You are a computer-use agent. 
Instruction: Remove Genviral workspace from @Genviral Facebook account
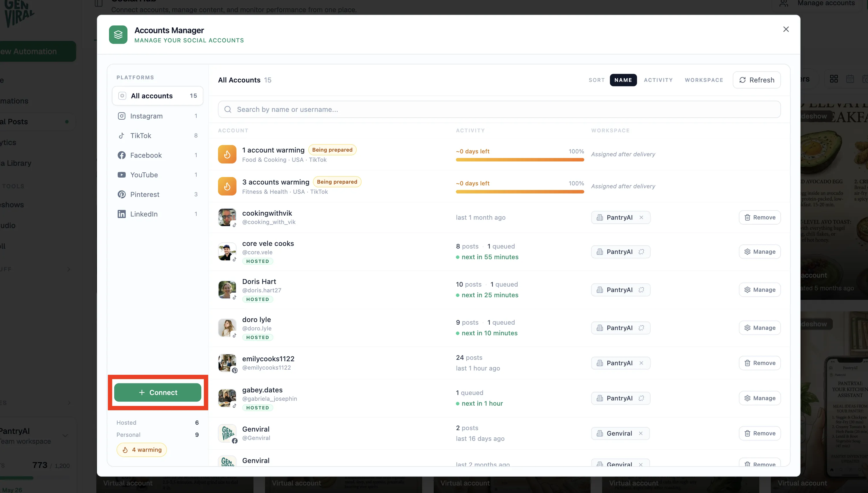640,434
